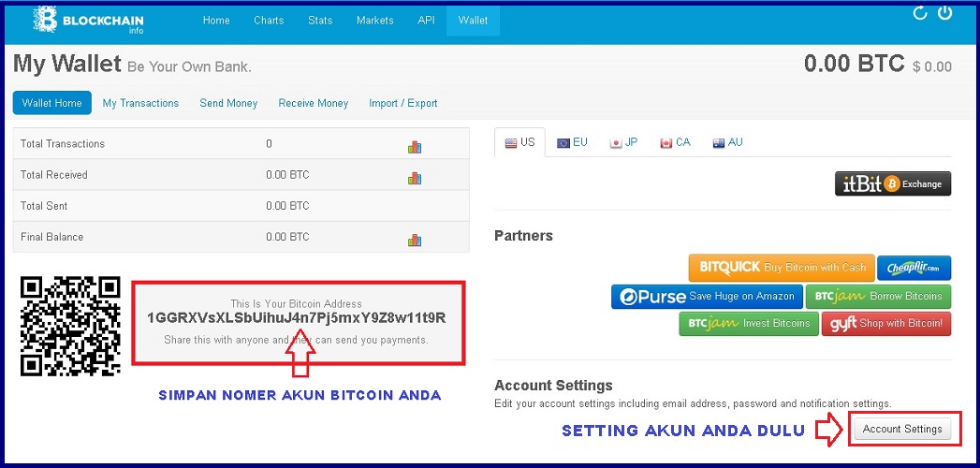
Task: Click the Total Transactions row label
Action: [63, 144]
